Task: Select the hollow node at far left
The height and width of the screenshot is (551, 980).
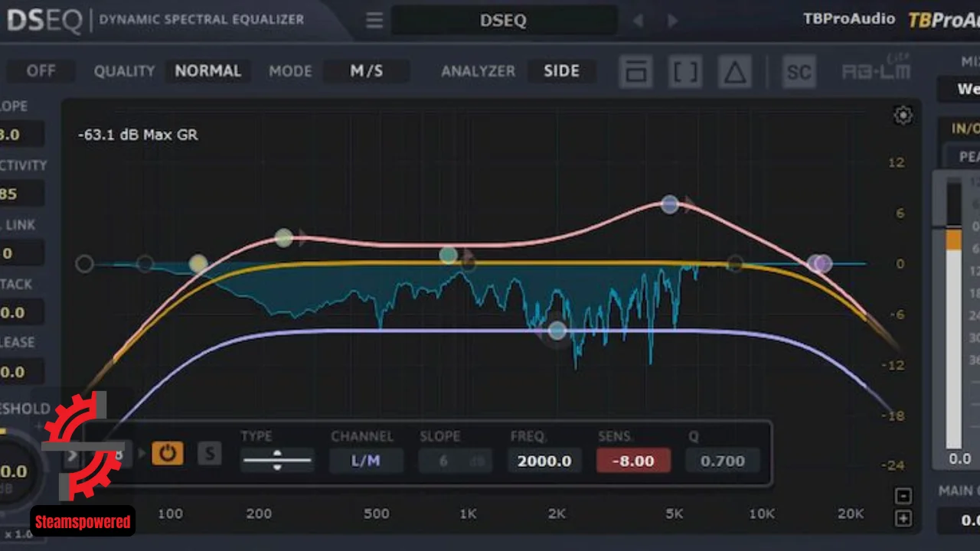Action: tap(84, 264)
